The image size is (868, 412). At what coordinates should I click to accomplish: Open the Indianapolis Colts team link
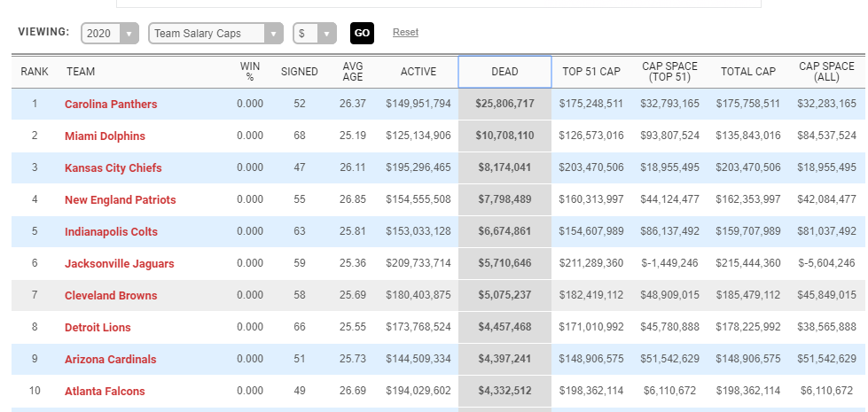111,232
